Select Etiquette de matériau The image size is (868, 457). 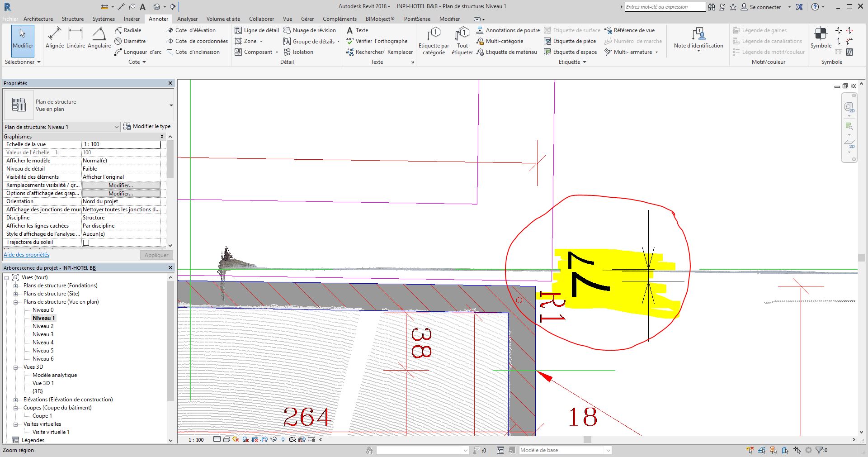pos(507,52)
